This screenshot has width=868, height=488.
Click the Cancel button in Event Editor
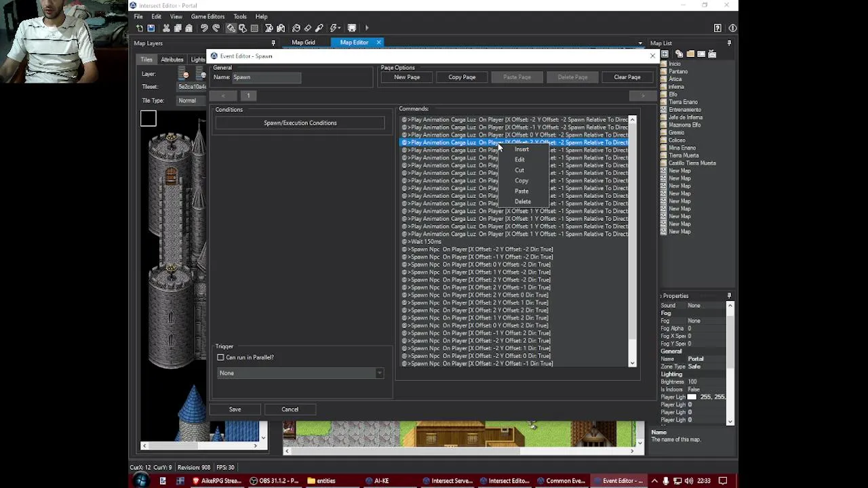(x=290, y=409)
